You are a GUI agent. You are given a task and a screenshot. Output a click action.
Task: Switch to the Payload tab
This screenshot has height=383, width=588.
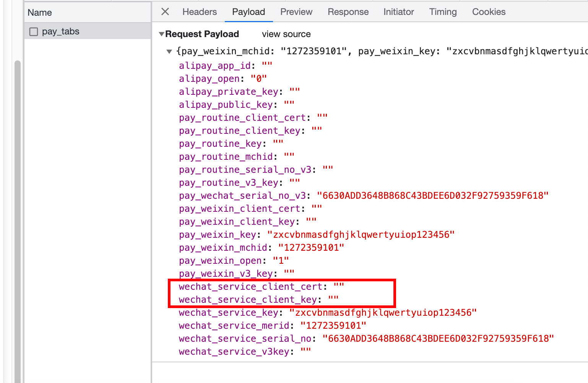tap(249, 12)
